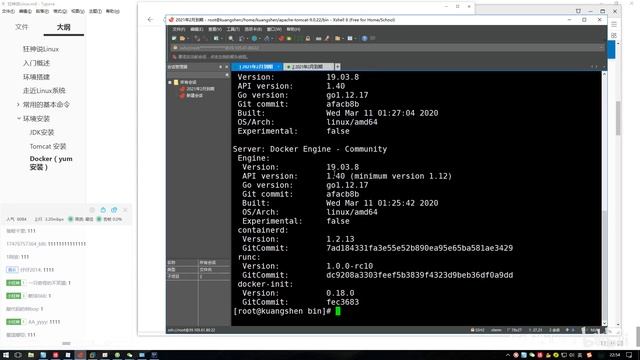Collapse the root folder in session manager
The width and height of the screenshot is (640, 360).
point(170,82)
